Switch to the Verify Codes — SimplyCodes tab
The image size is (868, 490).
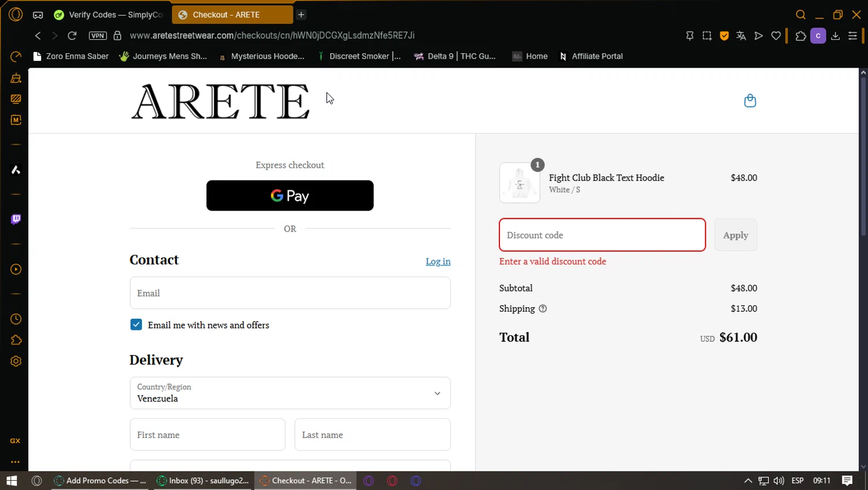pyautogui.click(x=109, y=15)
